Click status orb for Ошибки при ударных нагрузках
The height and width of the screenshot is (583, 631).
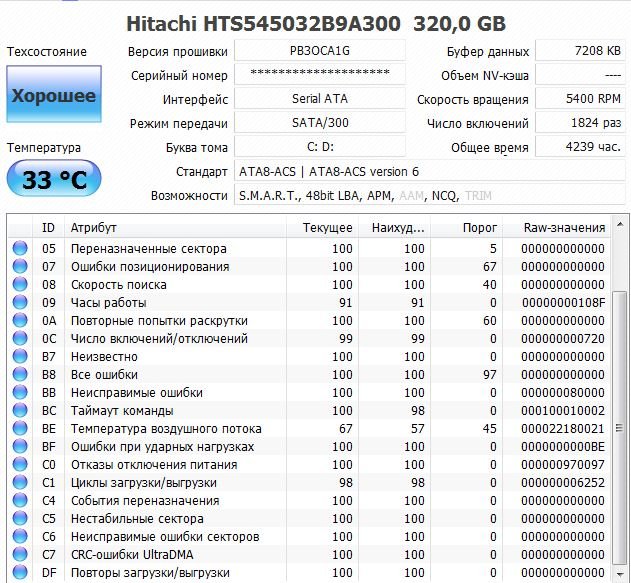tap(20, 446)
